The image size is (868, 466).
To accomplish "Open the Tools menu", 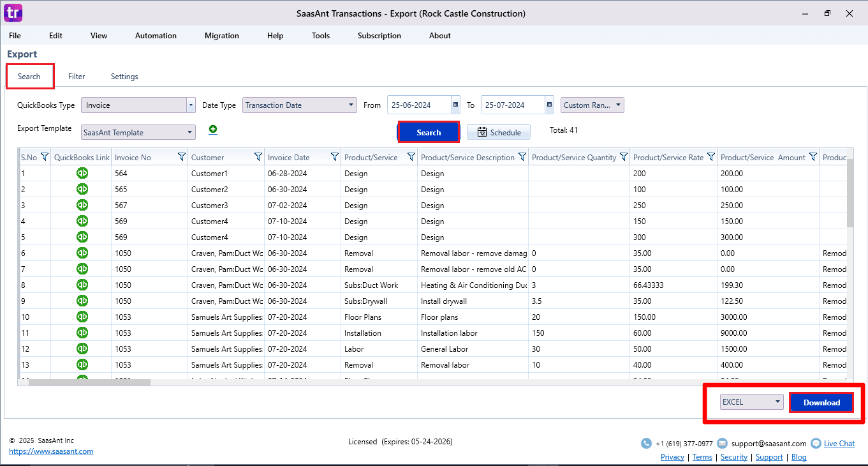I will click(320, 36).
